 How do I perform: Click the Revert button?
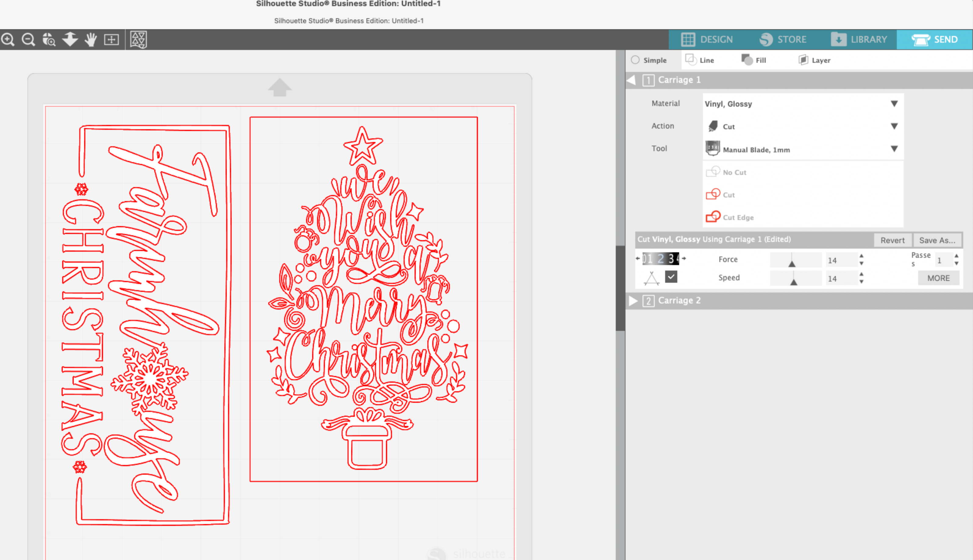point(892,240)
